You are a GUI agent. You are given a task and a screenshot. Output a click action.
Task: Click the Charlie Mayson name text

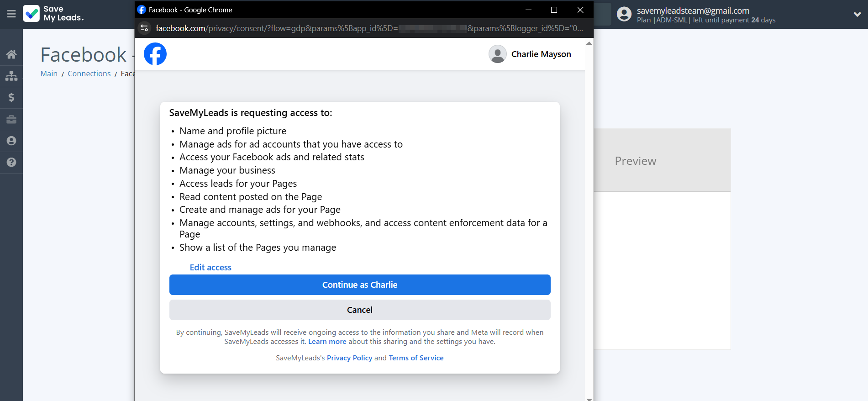pyautogui.click(x=541, y=54)
